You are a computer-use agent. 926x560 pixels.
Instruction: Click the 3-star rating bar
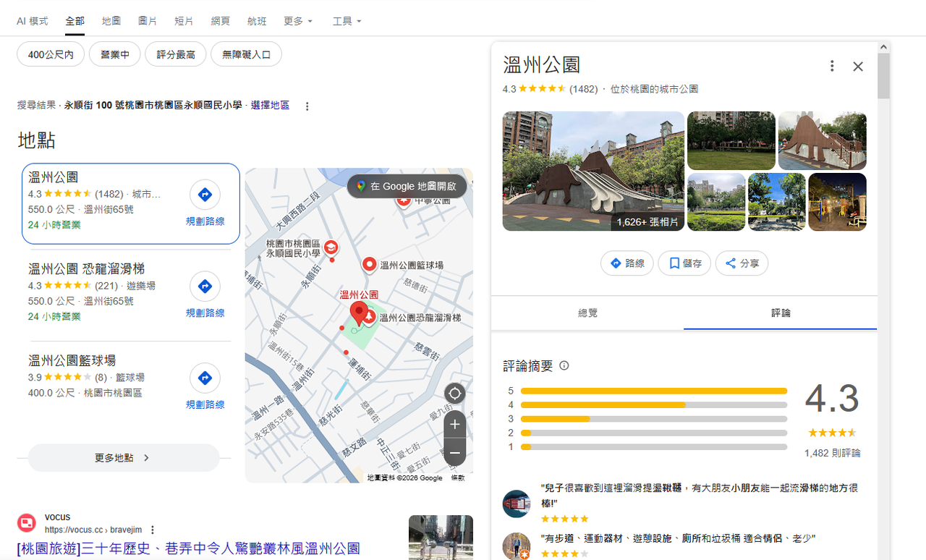click(x=653, y=419)
